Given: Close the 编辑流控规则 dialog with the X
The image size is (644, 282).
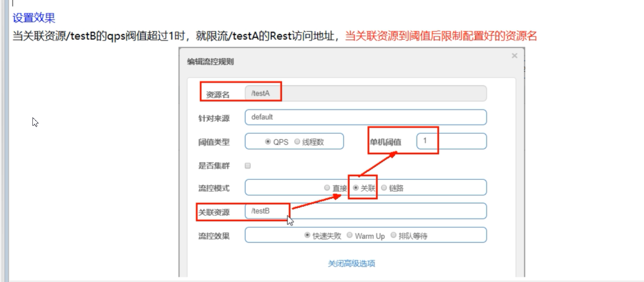Looking at the screenshot, I should click(515, 56).
